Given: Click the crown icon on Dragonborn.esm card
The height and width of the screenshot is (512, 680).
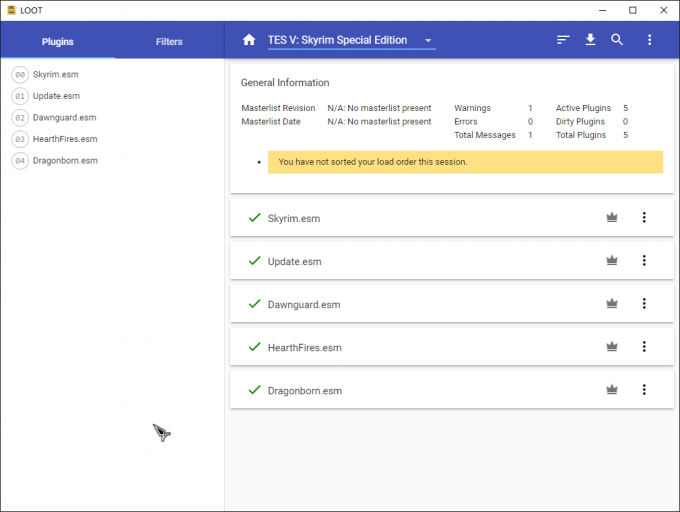Looking at the screenshot, I should point(612,389).
